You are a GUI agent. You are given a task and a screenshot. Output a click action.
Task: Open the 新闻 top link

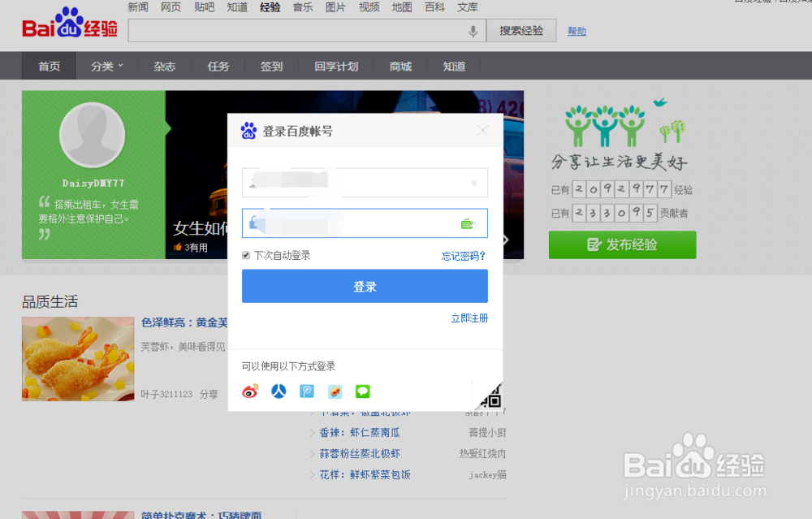138,7
